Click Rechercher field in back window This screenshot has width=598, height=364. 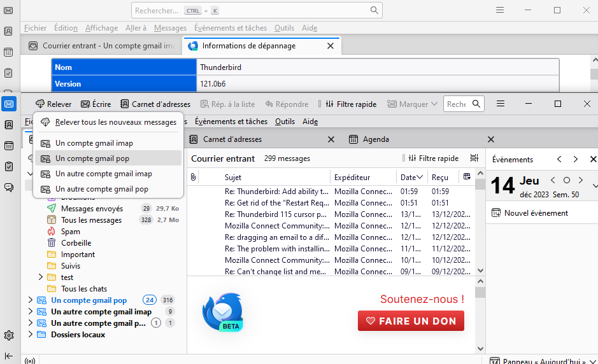(x=257, y=11)
